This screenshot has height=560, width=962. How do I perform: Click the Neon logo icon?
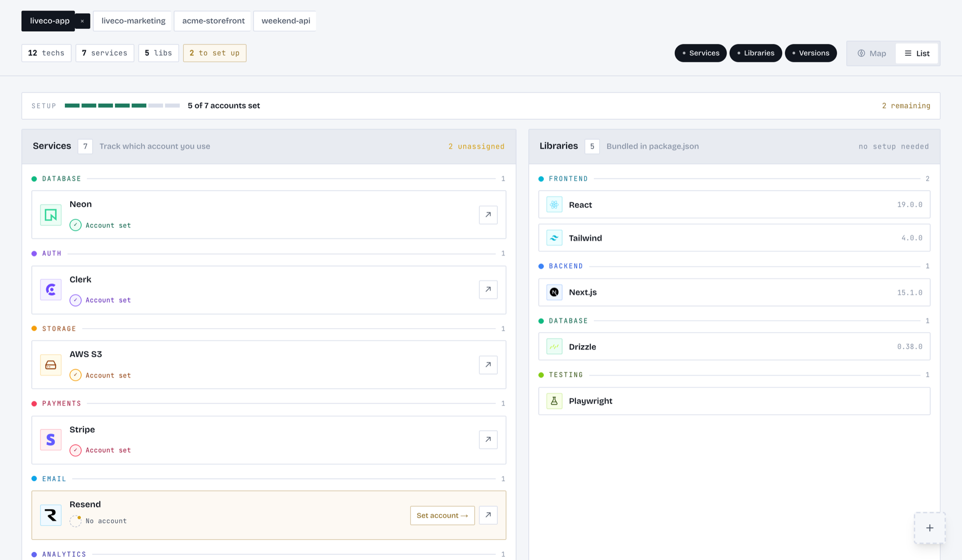51,215
